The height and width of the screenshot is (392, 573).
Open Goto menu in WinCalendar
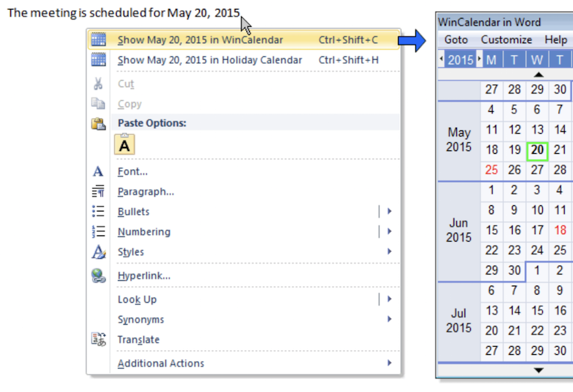coord(456,40)
